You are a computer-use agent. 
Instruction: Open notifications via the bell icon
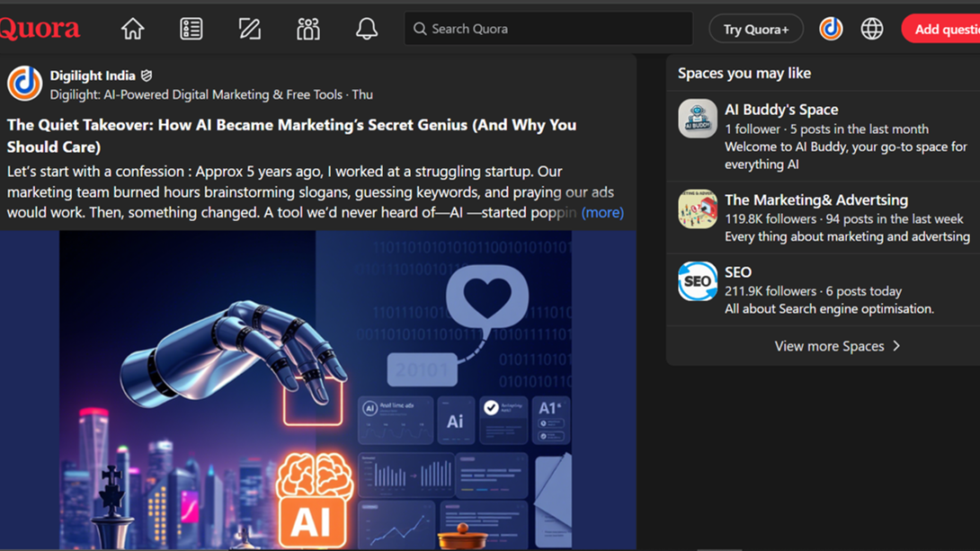pyautogui.click(x=366, y=28)
